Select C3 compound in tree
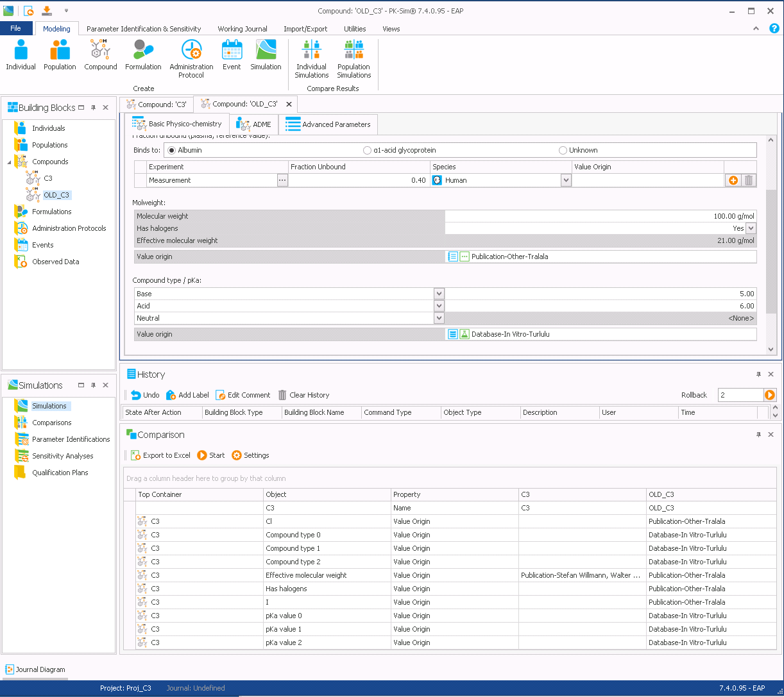784x697 pixels. [x=48, y=178]
